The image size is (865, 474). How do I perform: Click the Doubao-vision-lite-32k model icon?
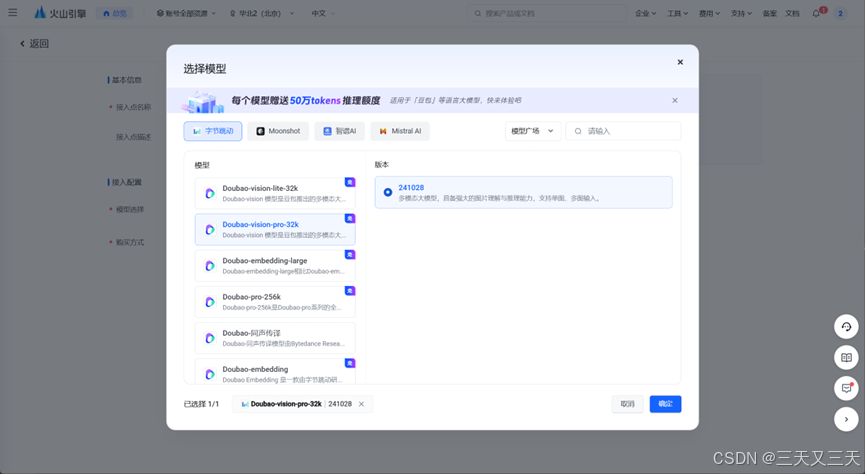[x=210, y=193]
